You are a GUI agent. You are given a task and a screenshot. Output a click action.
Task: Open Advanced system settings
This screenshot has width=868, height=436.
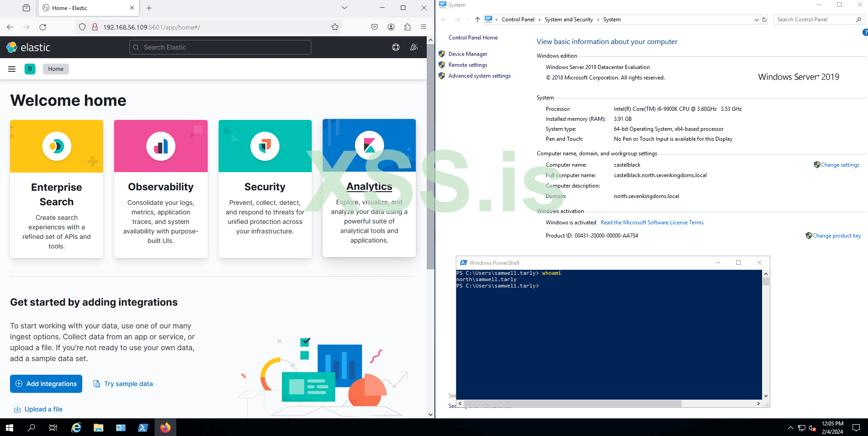click(479, 76)
